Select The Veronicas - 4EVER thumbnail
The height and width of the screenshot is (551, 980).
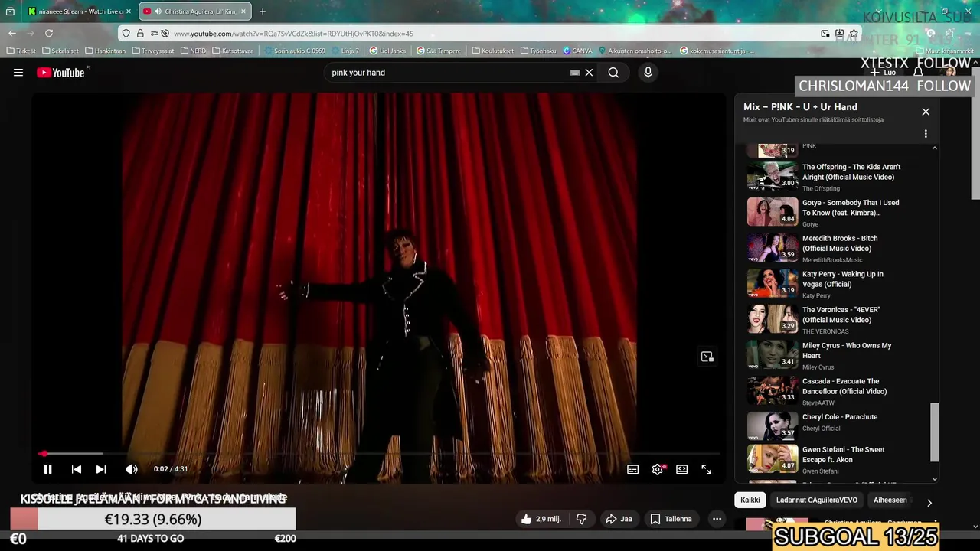click(x=773, y=318)
